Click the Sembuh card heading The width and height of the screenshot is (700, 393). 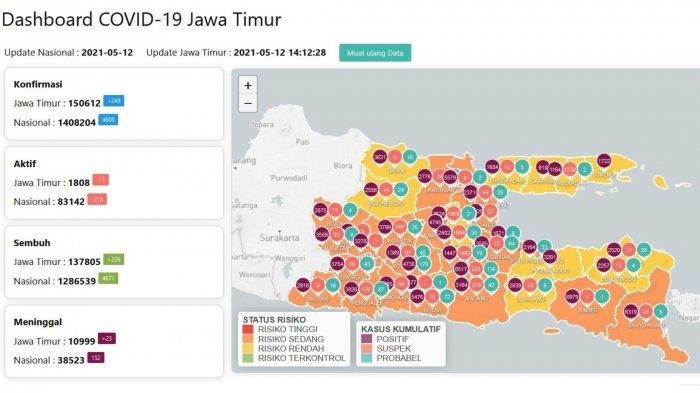[32, 243]
